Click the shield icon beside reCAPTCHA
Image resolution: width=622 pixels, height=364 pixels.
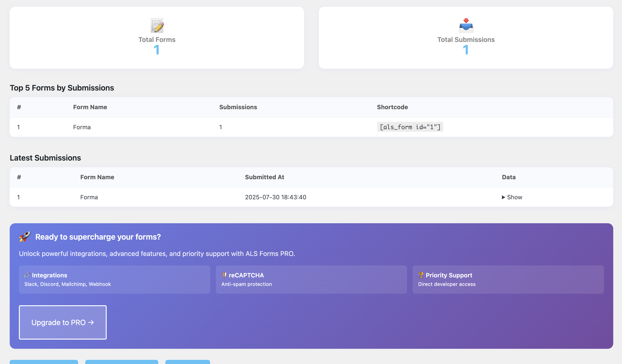224,275
